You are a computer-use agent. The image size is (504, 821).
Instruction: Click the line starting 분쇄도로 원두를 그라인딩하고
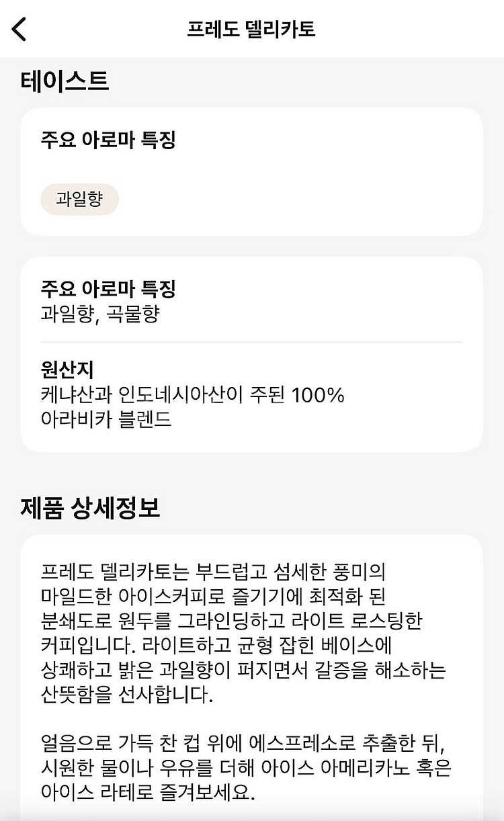click(230, 621)
